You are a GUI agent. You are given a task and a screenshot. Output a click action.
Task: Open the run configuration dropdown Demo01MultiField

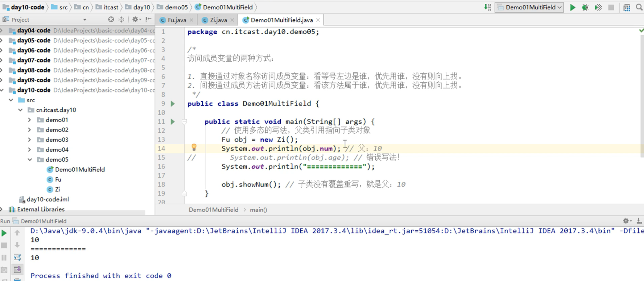[529, 7]
